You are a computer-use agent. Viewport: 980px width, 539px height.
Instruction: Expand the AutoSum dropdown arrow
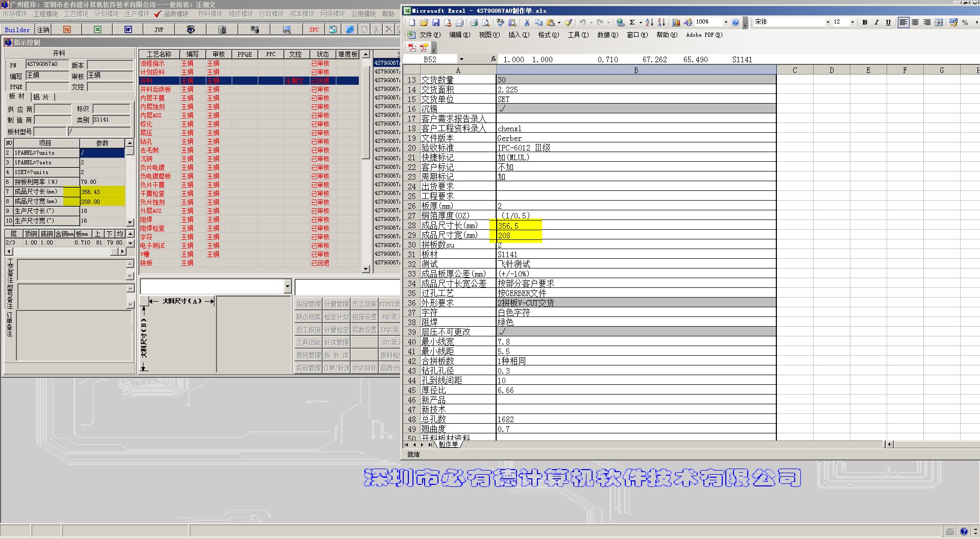pos(640,22)
